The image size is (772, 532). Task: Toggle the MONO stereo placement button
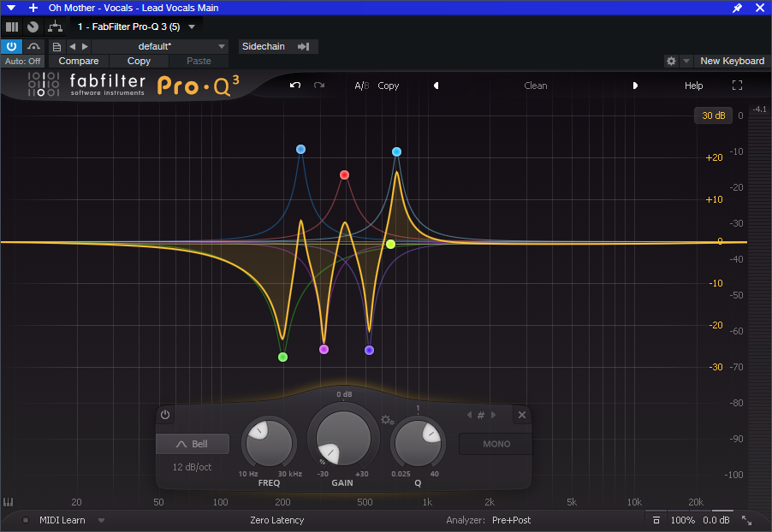(496, 444)
